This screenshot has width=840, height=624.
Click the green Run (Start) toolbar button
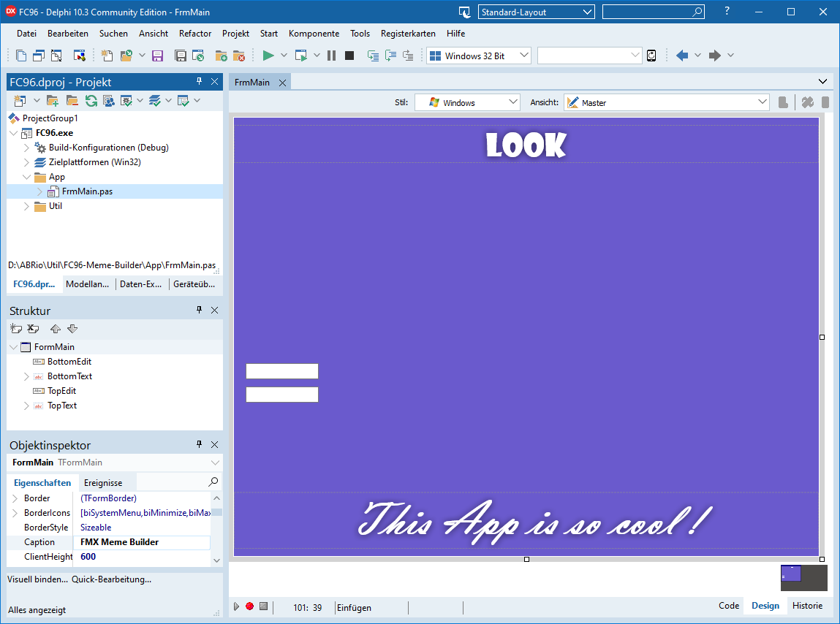click(x=268, y=56)
